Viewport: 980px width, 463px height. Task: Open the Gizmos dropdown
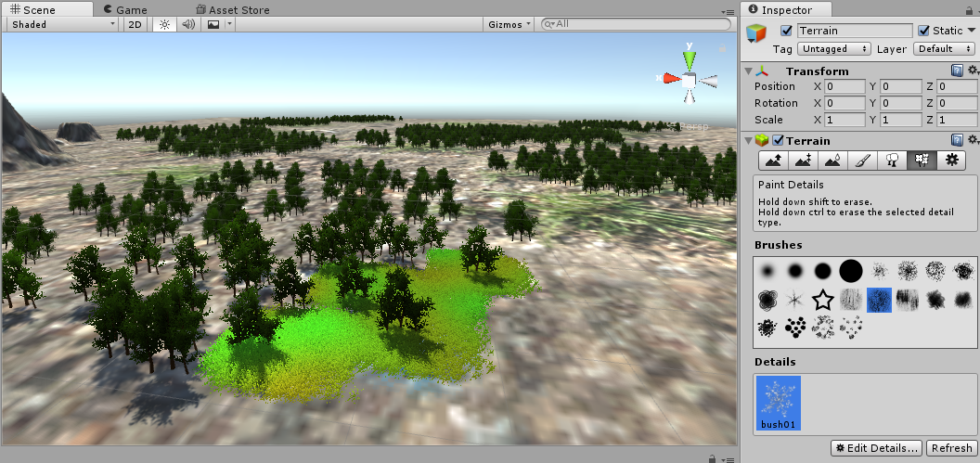509,24
